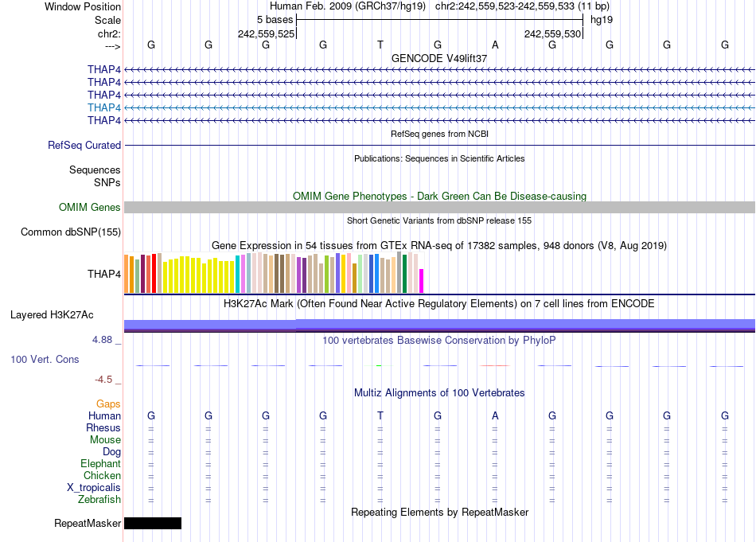Open the RefSeq genes from NCBI track title
Screen dimensions: 756x542
coord(439,134)
